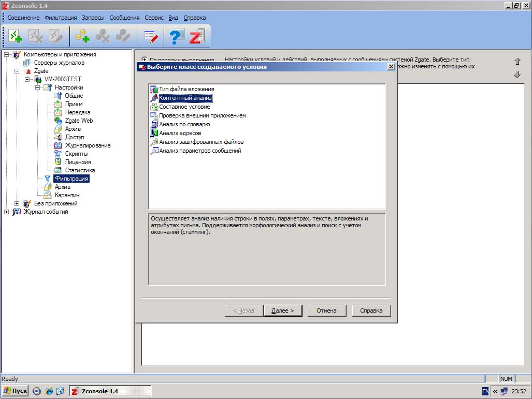
Task: Open the Справка menu in menu bar
Action: click(194, 18)
